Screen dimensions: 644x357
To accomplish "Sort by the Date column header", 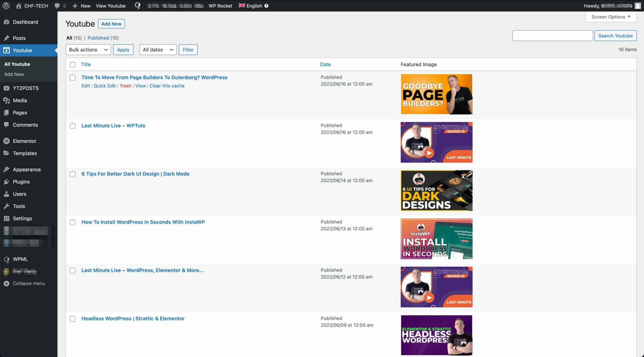I will pos(325,64).
